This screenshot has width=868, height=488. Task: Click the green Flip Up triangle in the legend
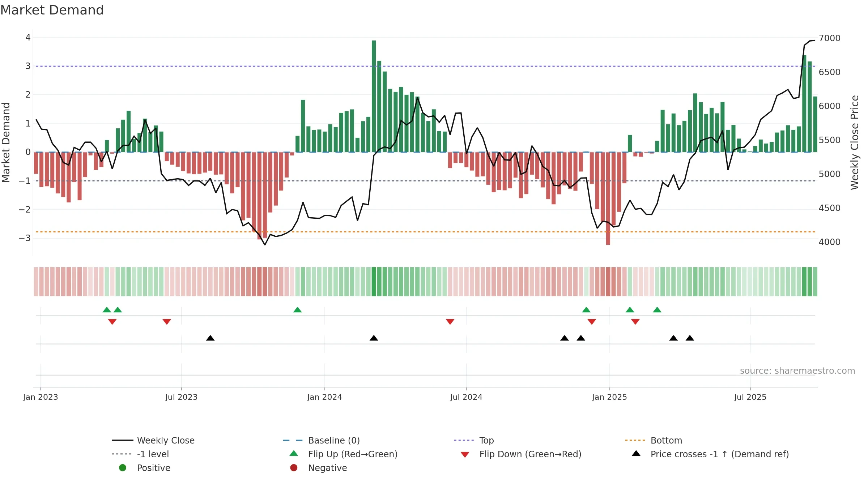point(294,453)
